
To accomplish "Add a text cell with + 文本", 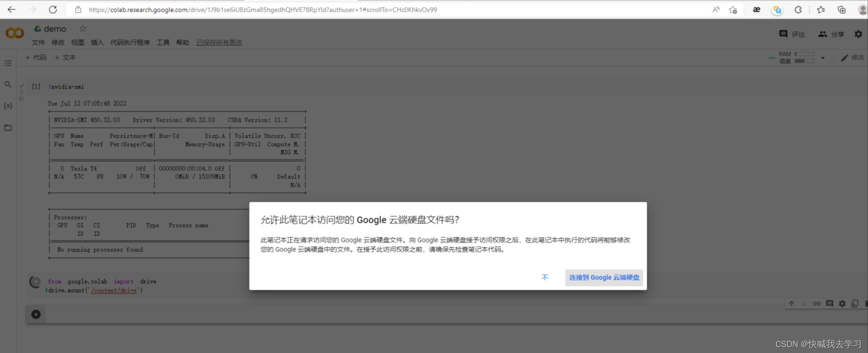I will 65,57.
